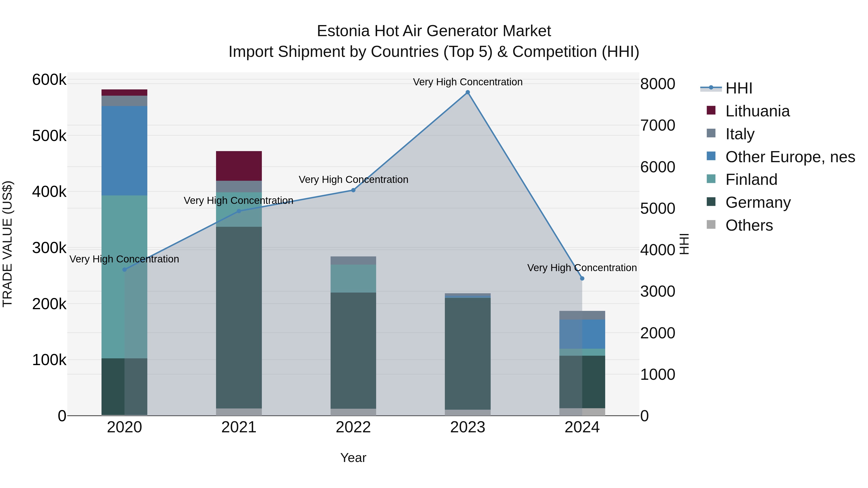
Task: Select the 2024 HHI data point
Action: point(582,279)
